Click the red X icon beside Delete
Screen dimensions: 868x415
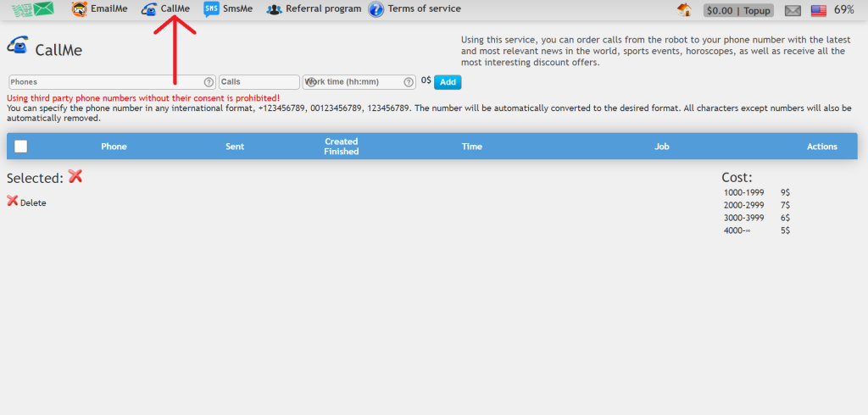pyautogui.click(x=12, y=201)
